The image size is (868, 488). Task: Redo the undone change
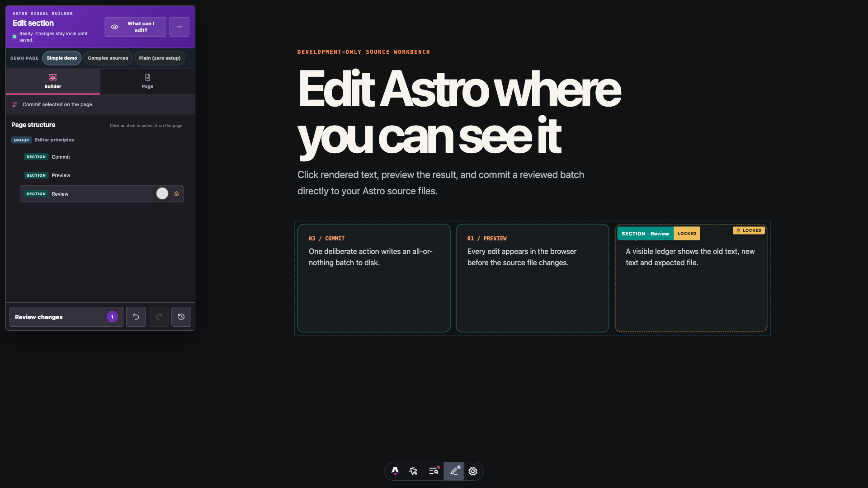tap(159, 317)
